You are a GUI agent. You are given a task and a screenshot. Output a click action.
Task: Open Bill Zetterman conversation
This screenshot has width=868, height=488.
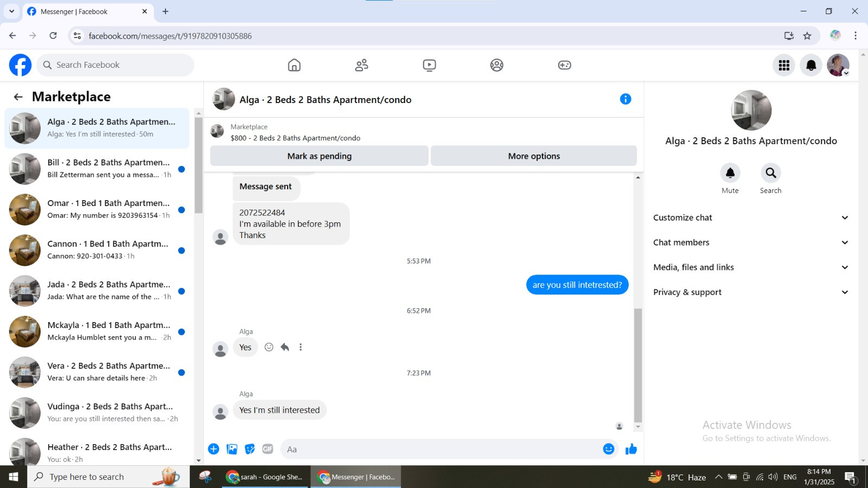(x=97, y=169)
